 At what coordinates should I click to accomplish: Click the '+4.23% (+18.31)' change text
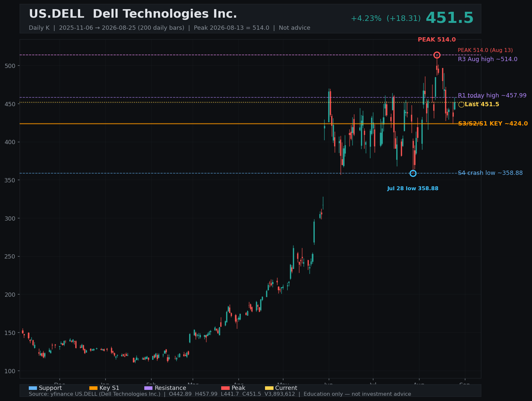tap(386, 19)
